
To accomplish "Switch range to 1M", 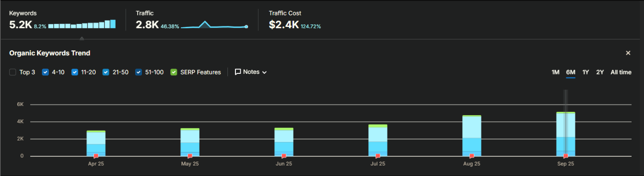I will 555,72.
